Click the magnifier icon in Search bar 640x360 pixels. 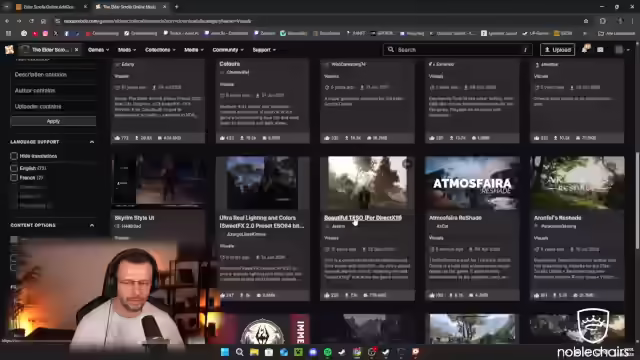(391, 49)
